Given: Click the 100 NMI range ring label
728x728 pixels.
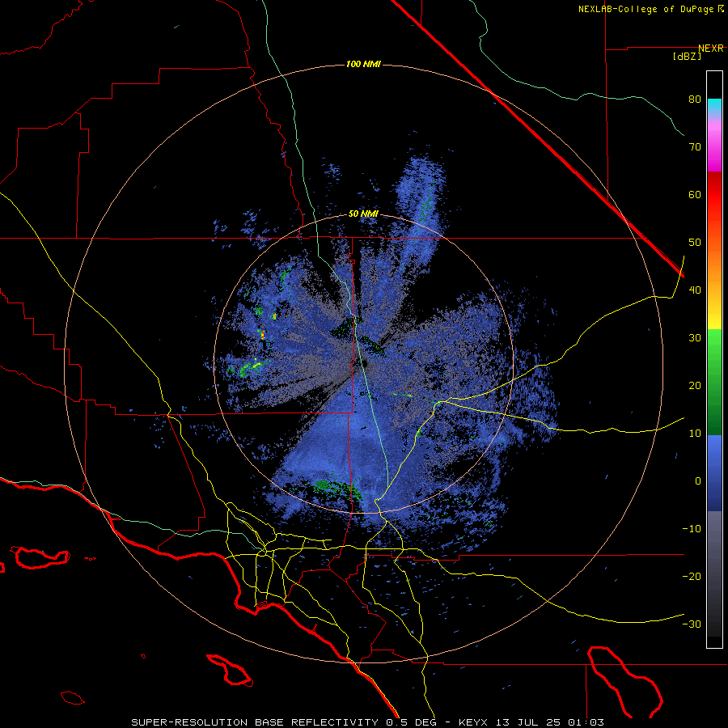Looking at the screenshot, I should [x=363, y=64].
